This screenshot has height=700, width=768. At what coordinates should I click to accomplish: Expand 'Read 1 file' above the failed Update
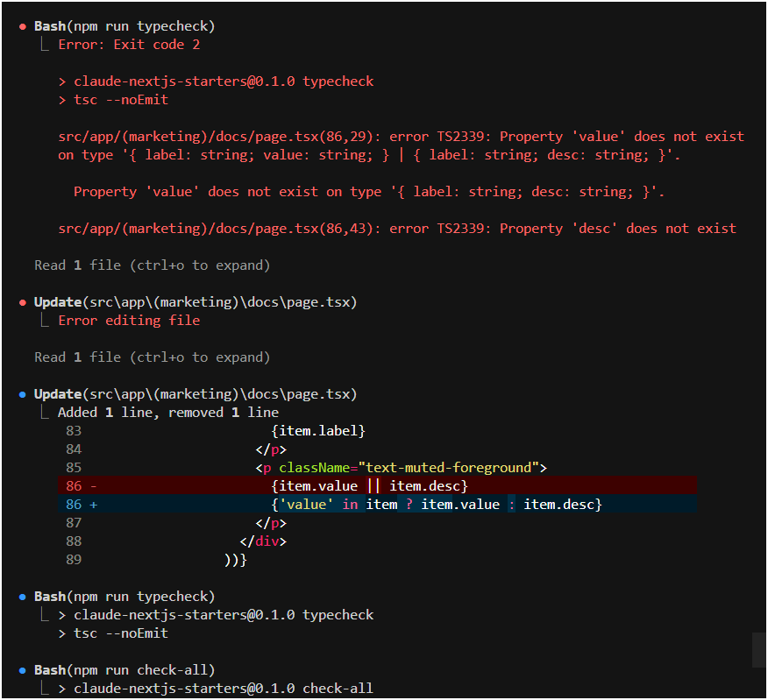152,265
